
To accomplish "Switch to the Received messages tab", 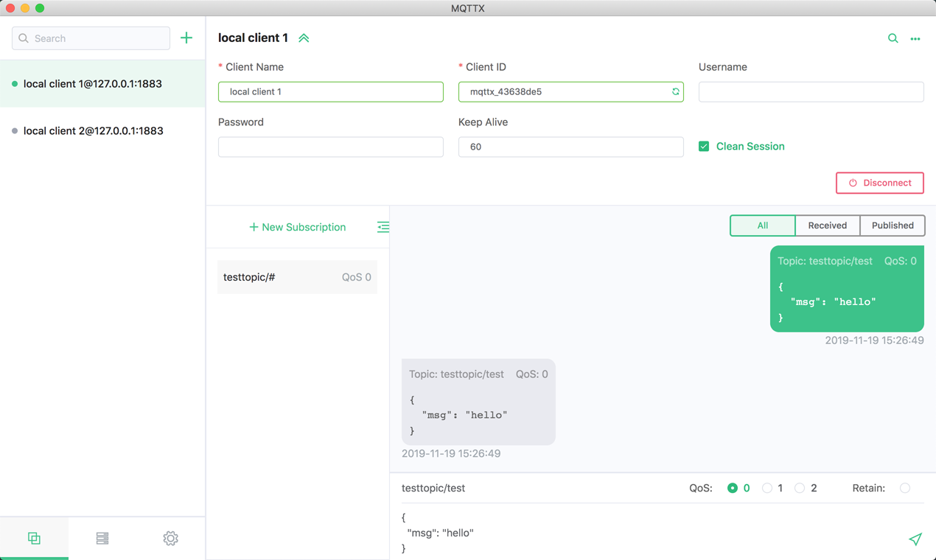I will pos(827,225).
